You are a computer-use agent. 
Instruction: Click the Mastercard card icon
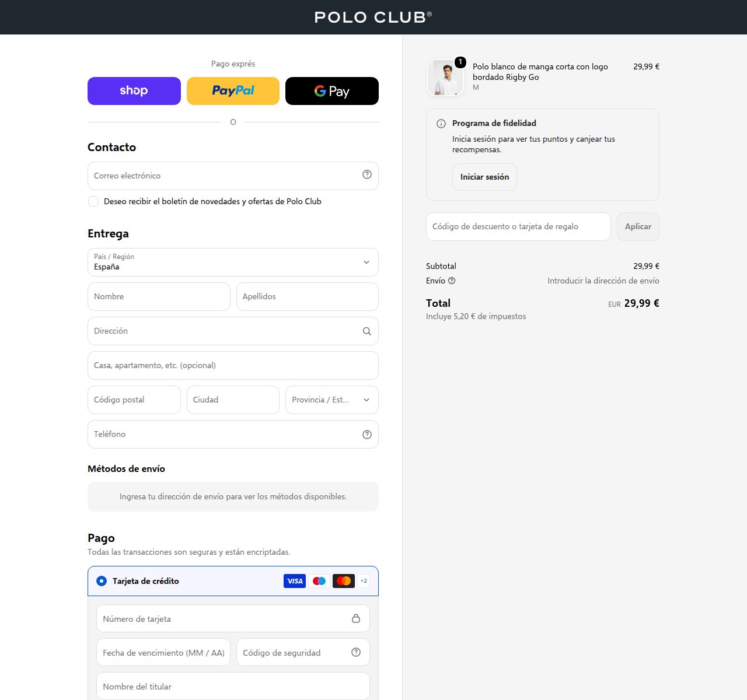click(x=344, y=581)
